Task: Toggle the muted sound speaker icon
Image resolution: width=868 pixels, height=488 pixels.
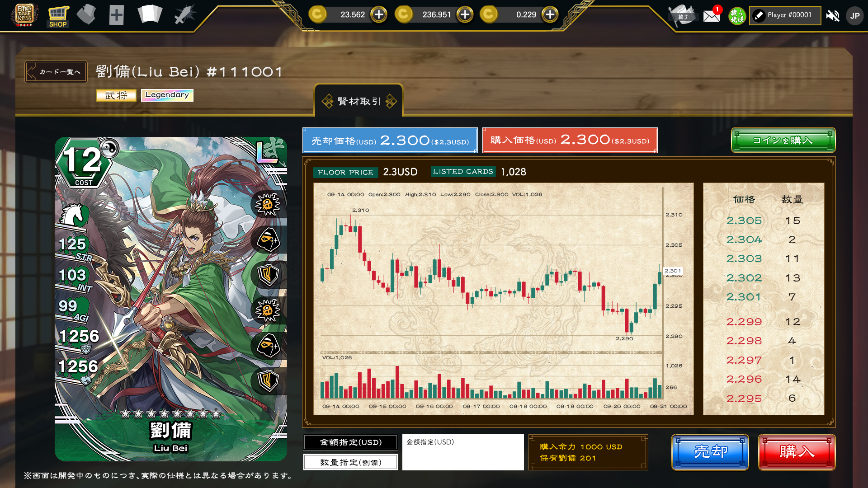Action: point(832,16)
